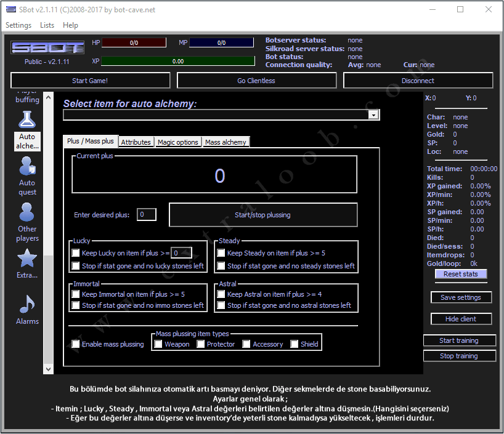The width and height of the screenshot is (504, 434).
Task: Check the Accessory item type
Action: (246, 344)
